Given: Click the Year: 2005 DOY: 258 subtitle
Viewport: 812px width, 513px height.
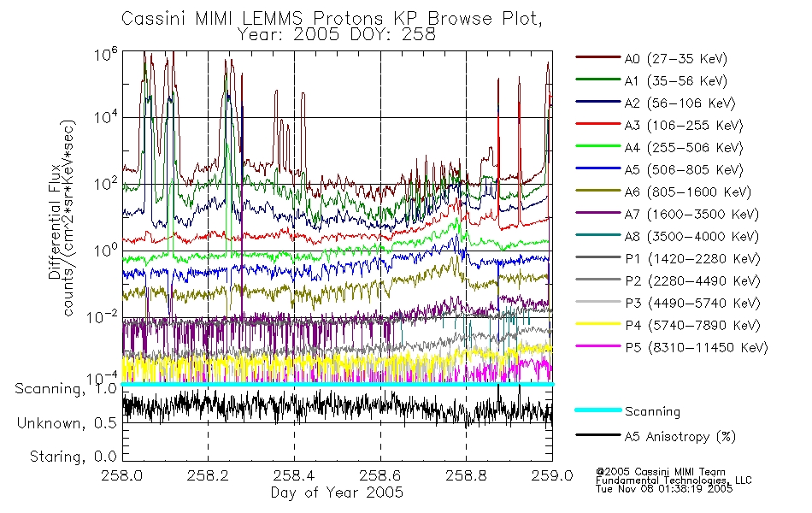Looking at the screenshot, I should [x=337, y=34].
